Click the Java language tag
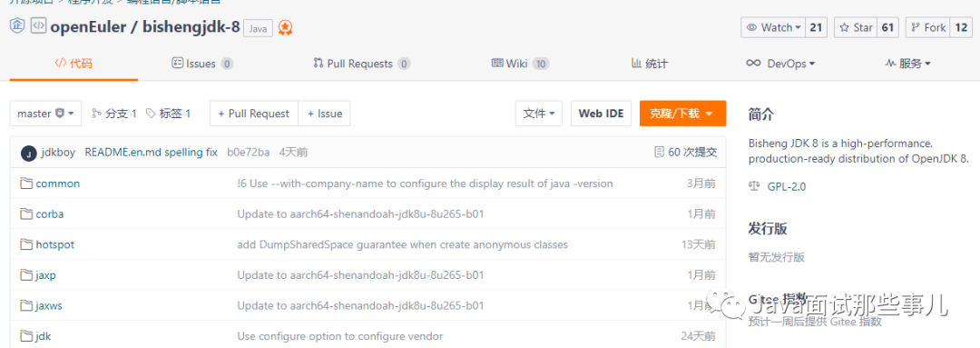 tap(258, 29)
